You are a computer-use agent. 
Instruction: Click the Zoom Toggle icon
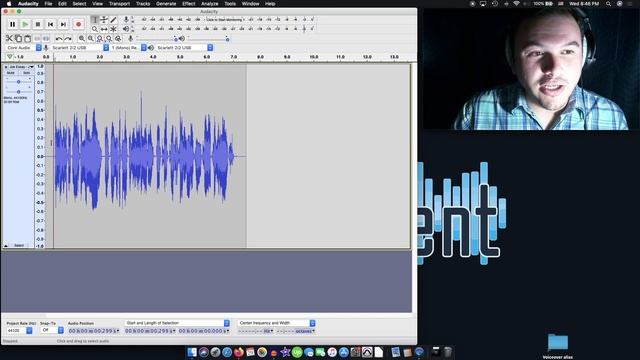pyautogui.click(x=118, y=38)
